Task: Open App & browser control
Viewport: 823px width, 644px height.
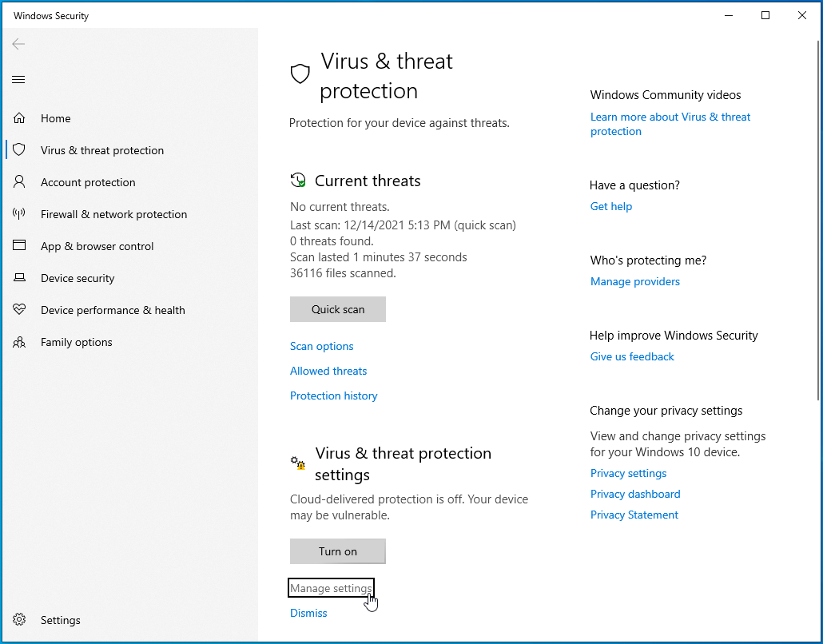Action: (97, 245)
